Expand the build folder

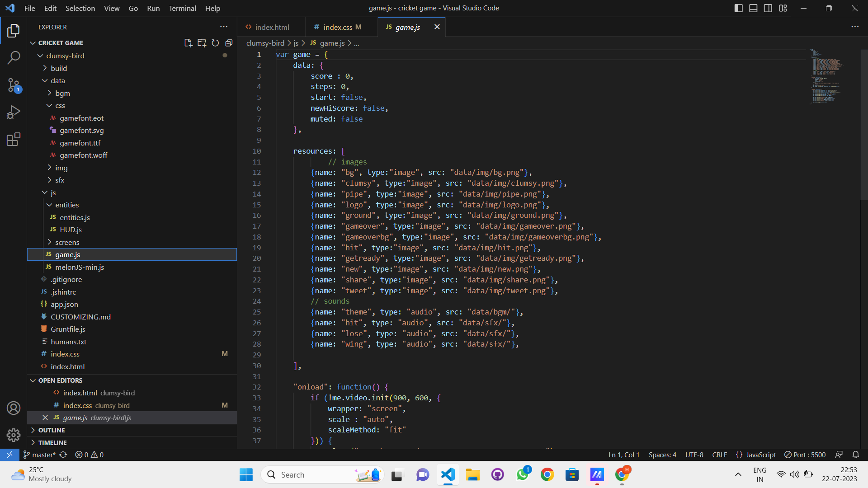pyautogui.click(x=59, y=68)
